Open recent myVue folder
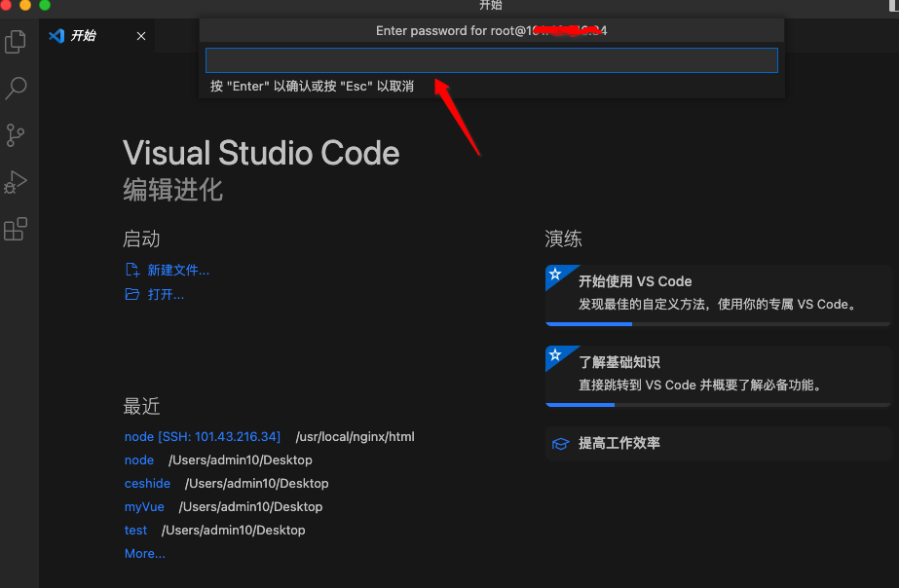 144,507
